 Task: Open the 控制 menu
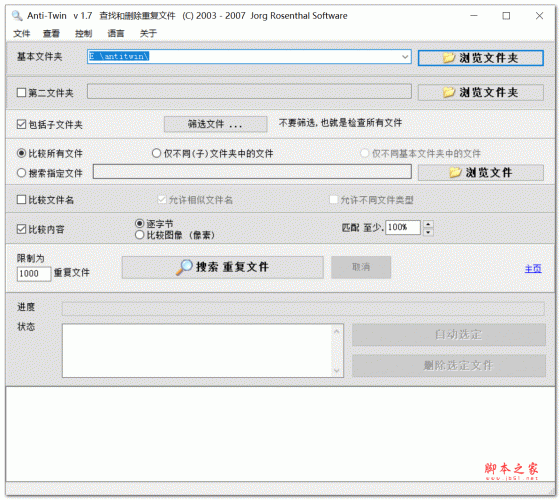[83, 34]
